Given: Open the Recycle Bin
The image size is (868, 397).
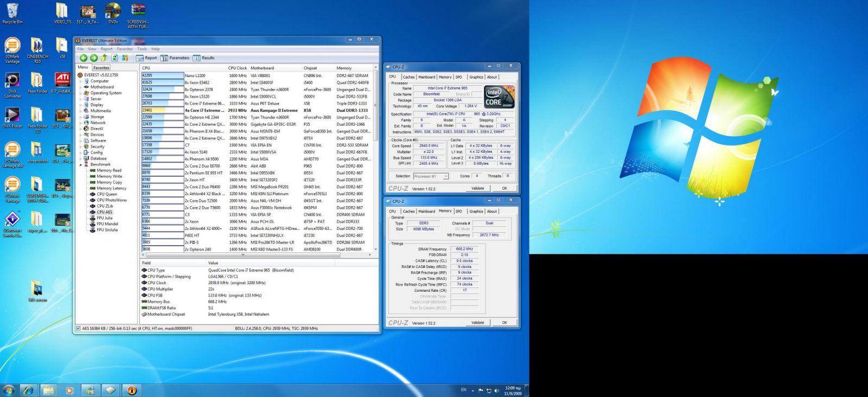Looking at the screenshot, I should [x=12, y=14].
